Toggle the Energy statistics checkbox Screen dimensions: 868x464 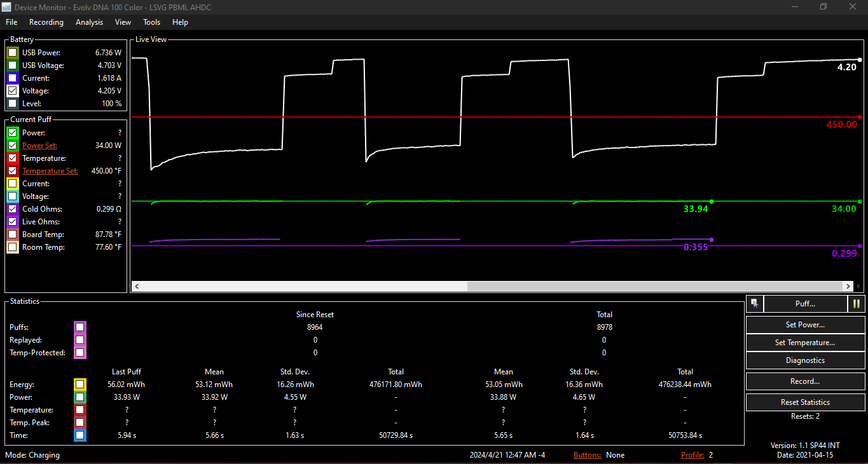click(79, 385)
